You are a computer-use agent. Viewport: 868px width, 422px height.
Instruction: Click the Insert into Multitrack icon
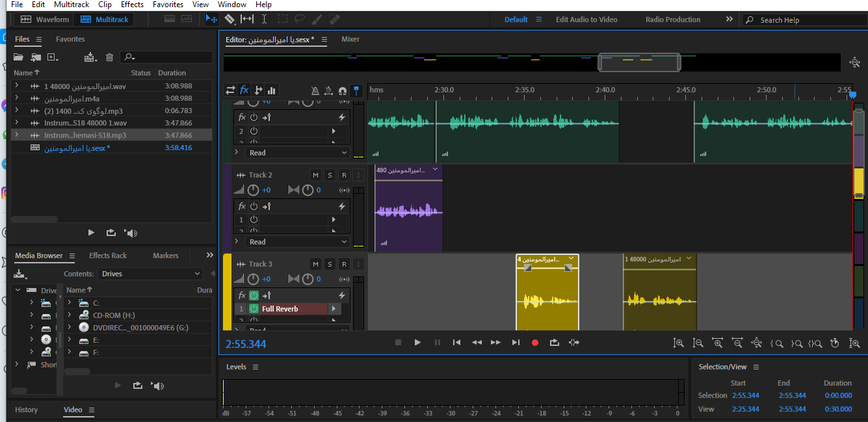pos(90,57)
